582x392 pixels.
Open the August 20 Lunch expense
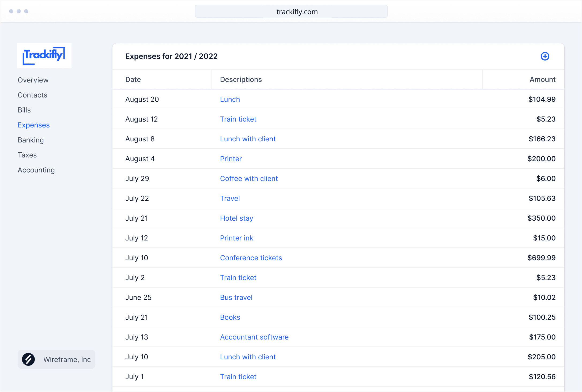tap(230, 99)
